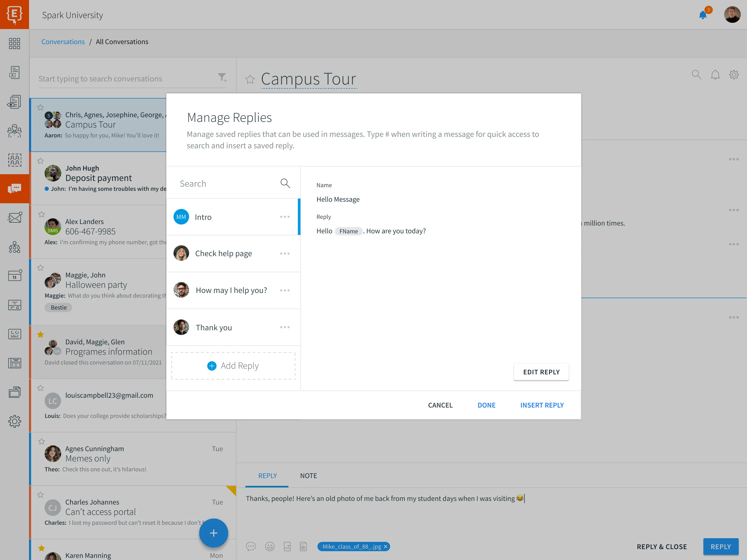The image size is (747, 560).
Task: Click REPLY & CLOSE button
Action: pyautogui.click(x=662, y=547)
